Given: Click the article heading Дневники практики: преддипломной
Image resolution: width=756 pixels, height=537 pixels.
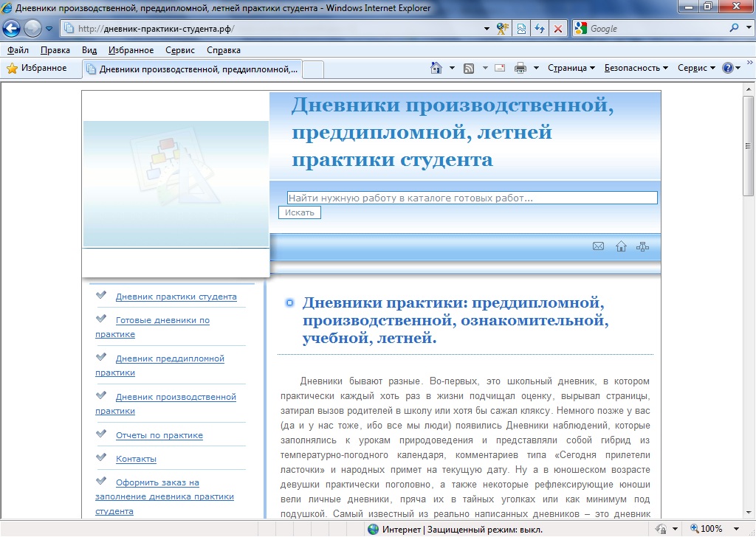Looking at the screenshot, I should 455,320.
